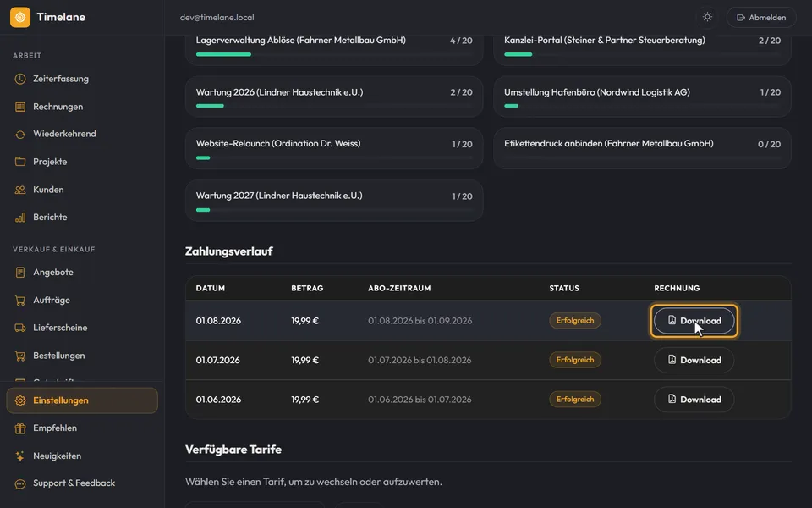Download invoice for 01.08.2026
The image size is (812, 508).
694,321
